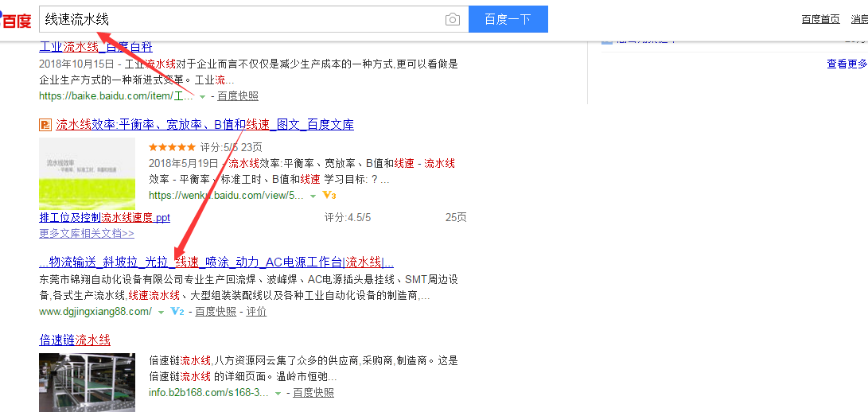Click the camera image-search icon

(453, 20)
